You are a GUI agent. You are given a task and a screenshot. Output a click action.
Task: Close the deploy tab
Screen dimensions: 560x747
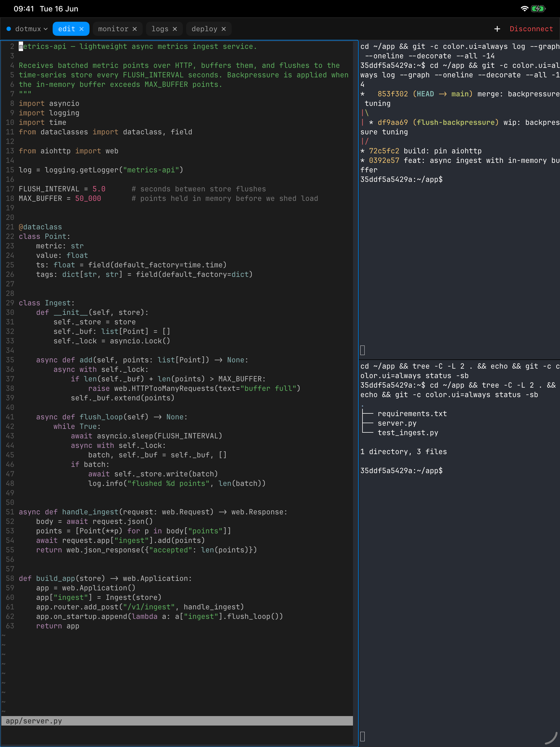click(224, 29)
